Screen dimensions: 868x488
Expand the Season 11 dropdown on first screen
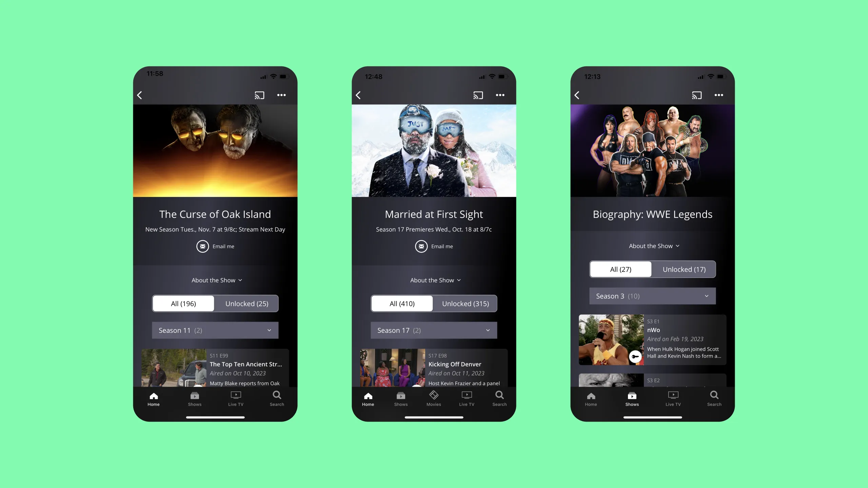[x=215, y=330]
